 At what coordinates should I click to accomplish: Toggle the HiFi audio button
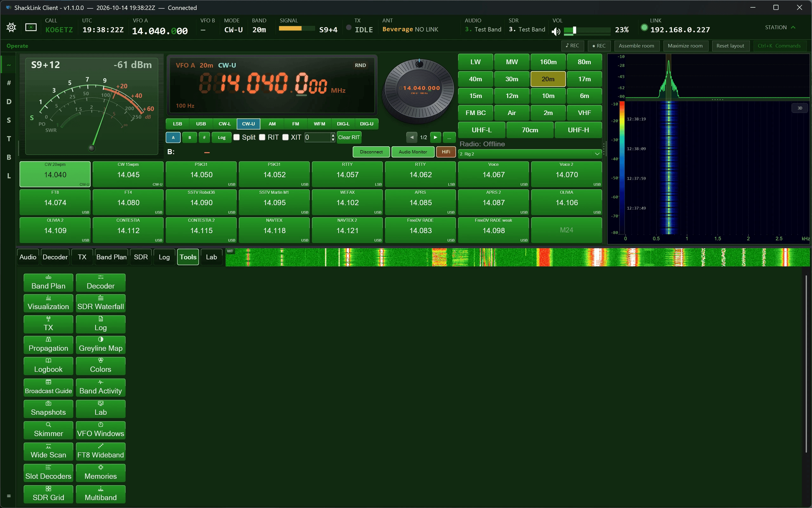point(446,152)
